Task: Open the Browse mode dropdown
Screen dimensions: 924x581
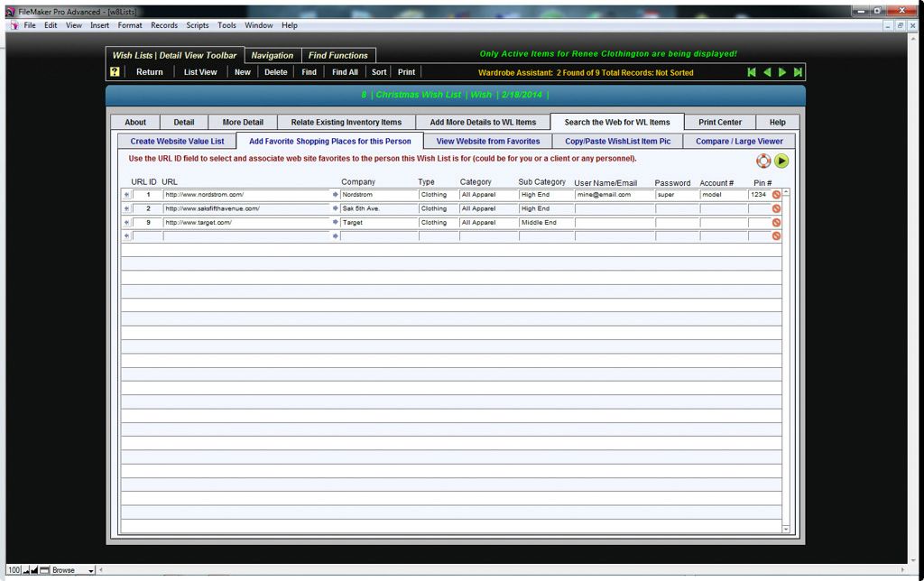Action: pos(73,570)
